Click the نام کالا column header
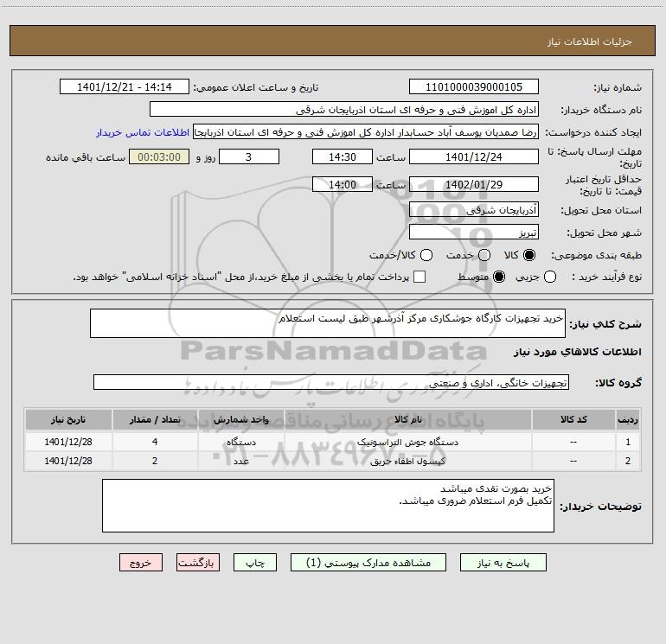666x644 pixels. (407, 419)
